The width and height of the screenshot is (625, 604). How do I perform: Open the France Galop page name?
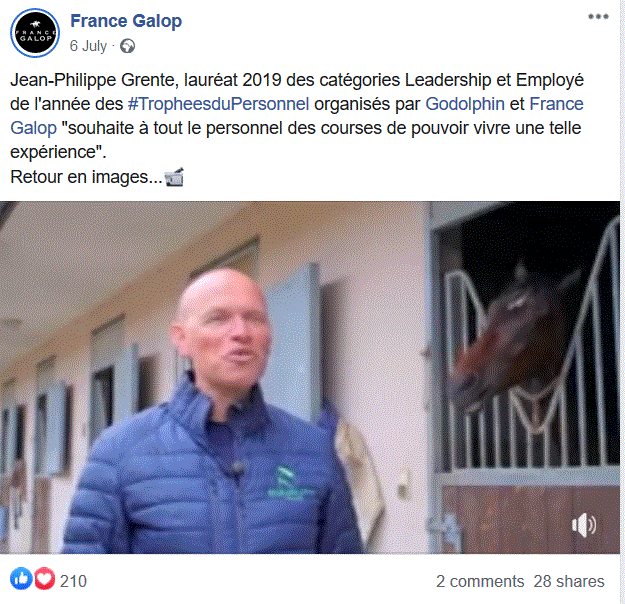coord(126,21)
